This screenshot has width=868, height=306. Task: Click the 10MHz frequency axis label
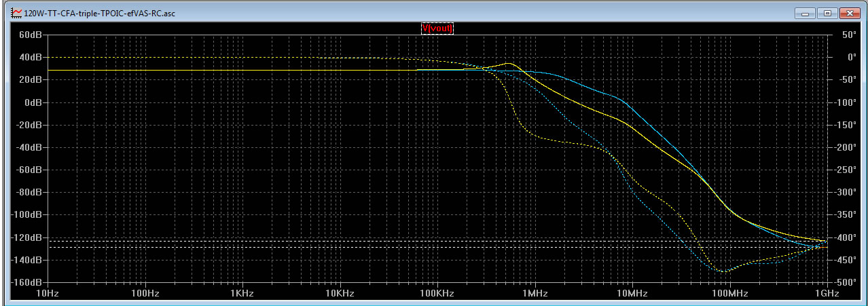[x=632, y=294]
